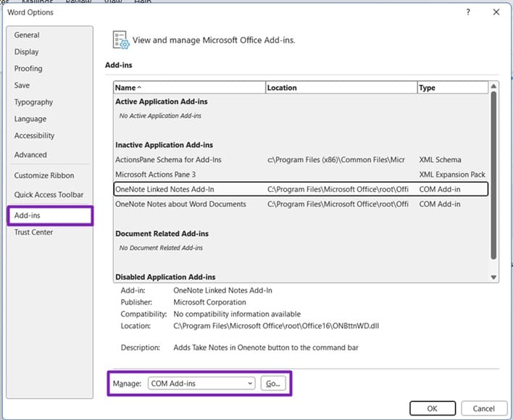Click the No Document Related Add-ins text
513x420 pixels.
point(161,248)
